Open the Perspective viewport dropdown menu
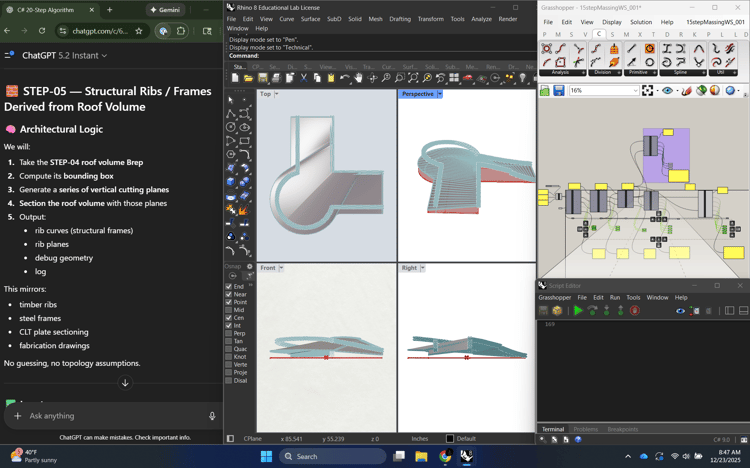 pos(439,94)
